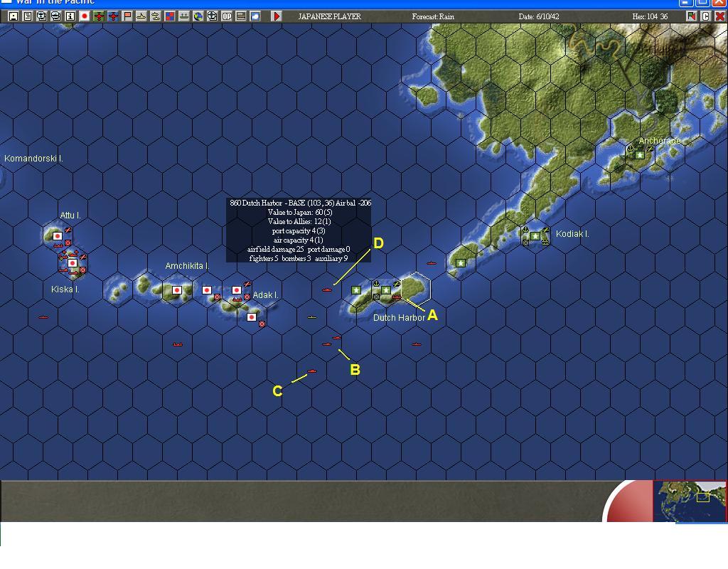Screen dimensions: 728x569
Task: Click the red X quit icon in toolbar
Action: tap(719, 16)
